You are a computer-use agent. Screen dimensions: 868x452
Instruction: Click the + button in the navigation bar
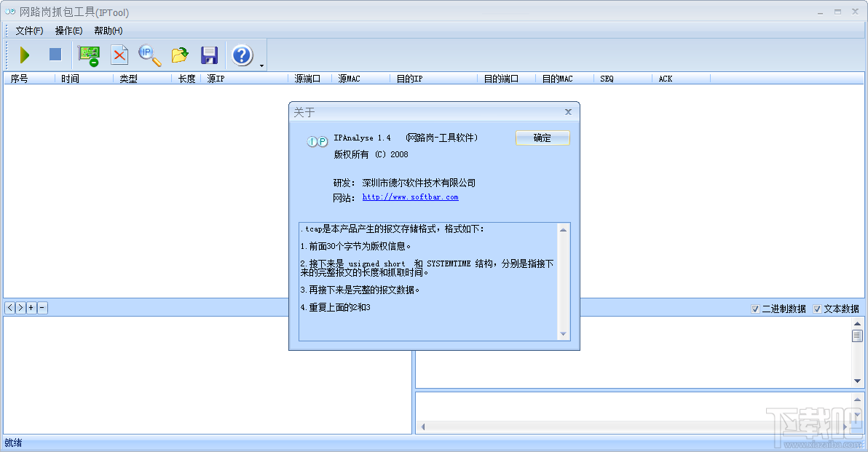point(31,308)
